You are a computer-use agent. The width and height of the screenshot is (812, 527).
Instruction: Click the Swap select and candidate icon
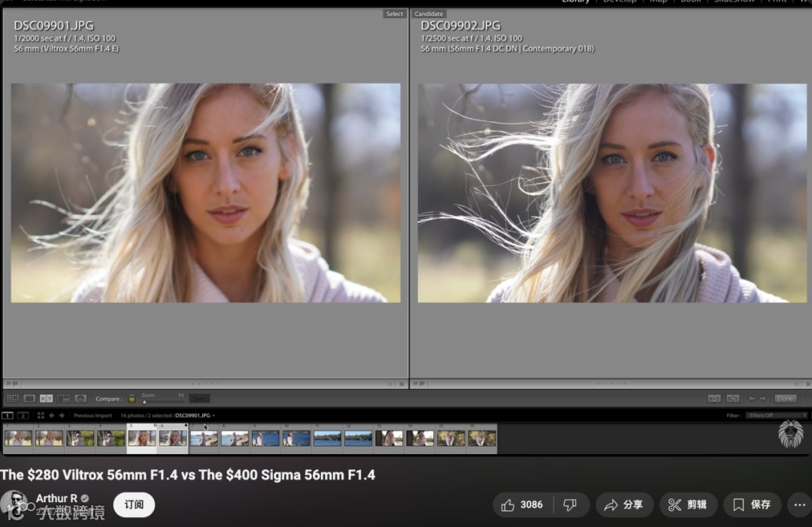pyautogui.click(x=714, y=398)
